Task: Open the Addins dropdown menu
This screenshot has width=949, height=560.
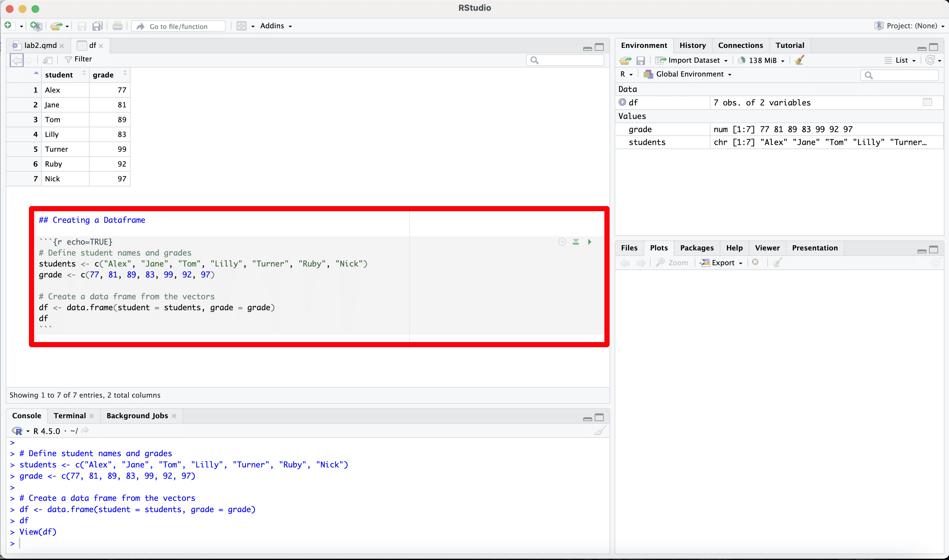Action: [276, 26]
